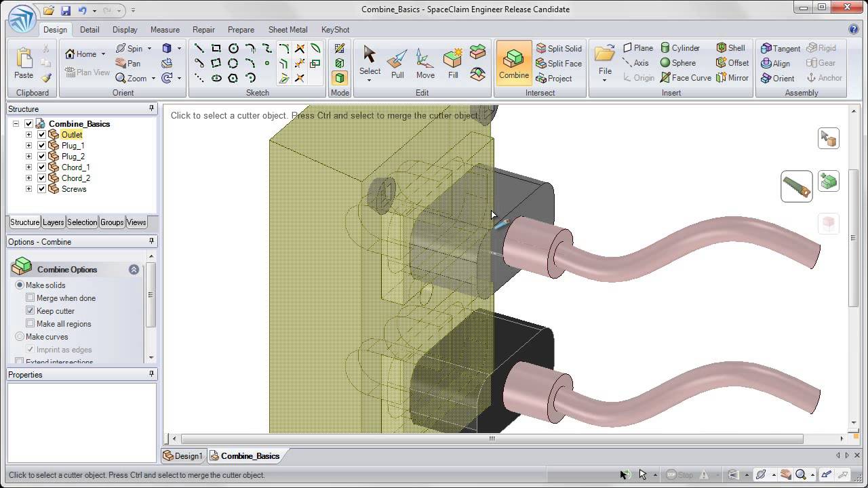
Task: Select the Plug_1 component in tree
Action: pyautogui.click(x=73, y=146)
